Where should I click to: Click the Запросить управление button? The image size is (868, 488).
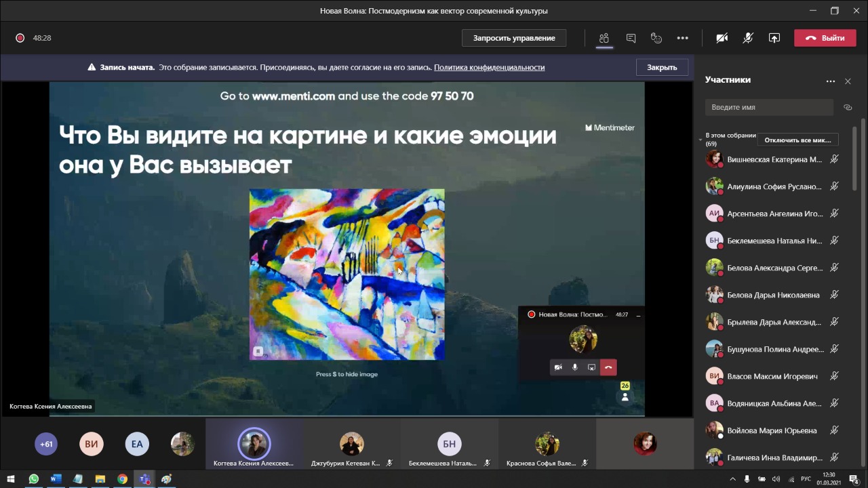click(x=514, y=38)
